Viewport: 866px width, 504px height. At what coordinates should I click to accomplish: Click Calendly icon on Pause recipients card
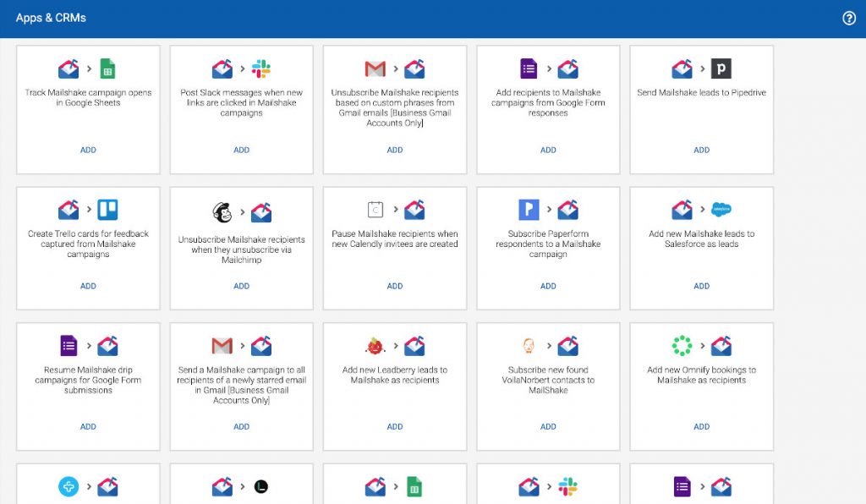(375, 210)
